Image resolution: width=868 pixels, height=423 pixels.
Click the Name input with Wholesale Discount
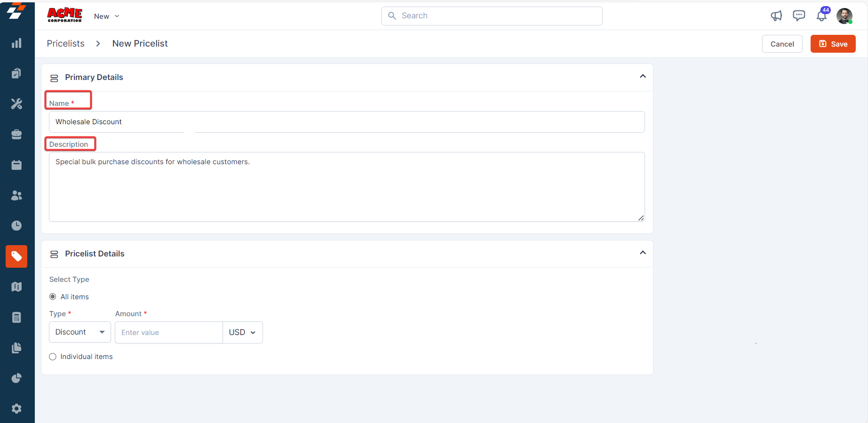347,122
